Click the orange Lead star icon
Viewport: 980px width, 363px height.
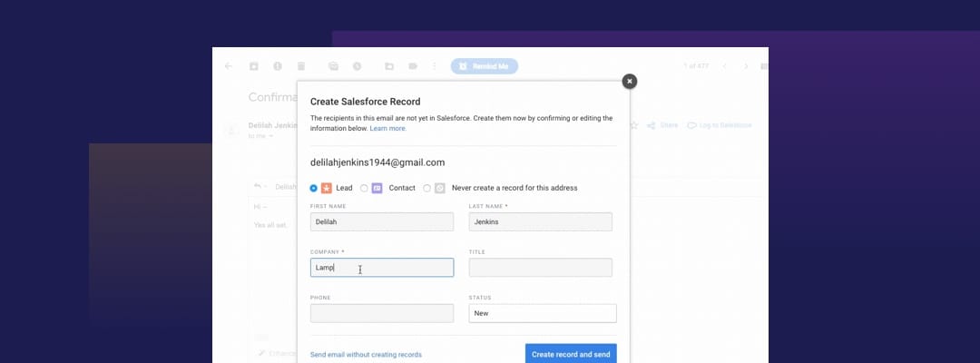[327, 188]
